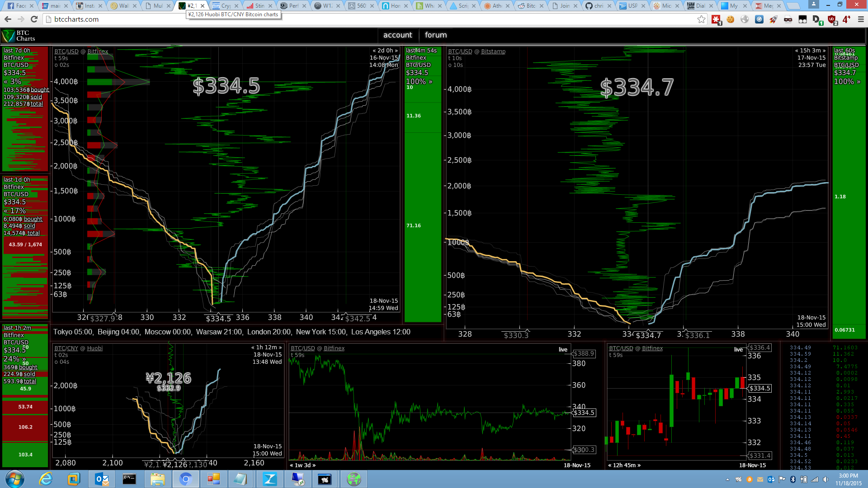868x488 pixels.
Task: Bookmark this page with the star icon
Action: click(701, 19)
